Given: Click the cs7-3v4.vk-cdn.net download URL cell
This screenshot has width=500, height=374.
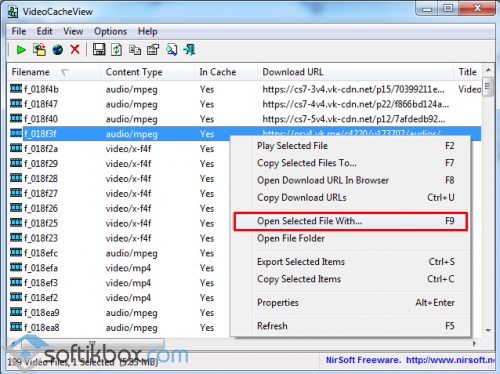Looking at the screenshot, I should (x=353, y=89).
